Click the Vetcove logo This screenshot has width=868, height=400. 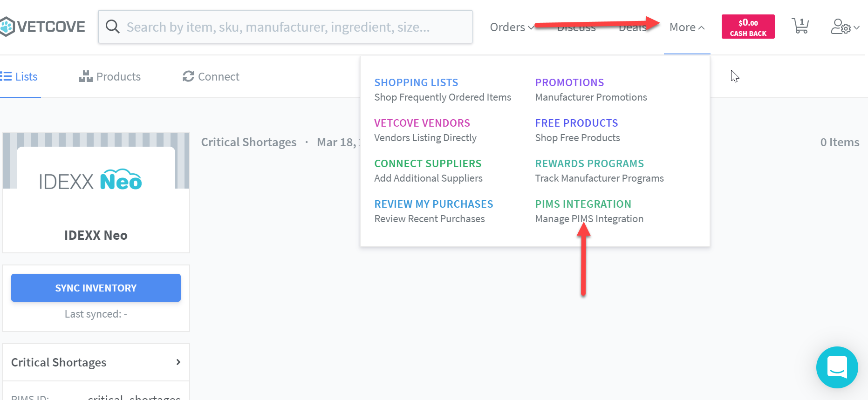coord(42,27)
